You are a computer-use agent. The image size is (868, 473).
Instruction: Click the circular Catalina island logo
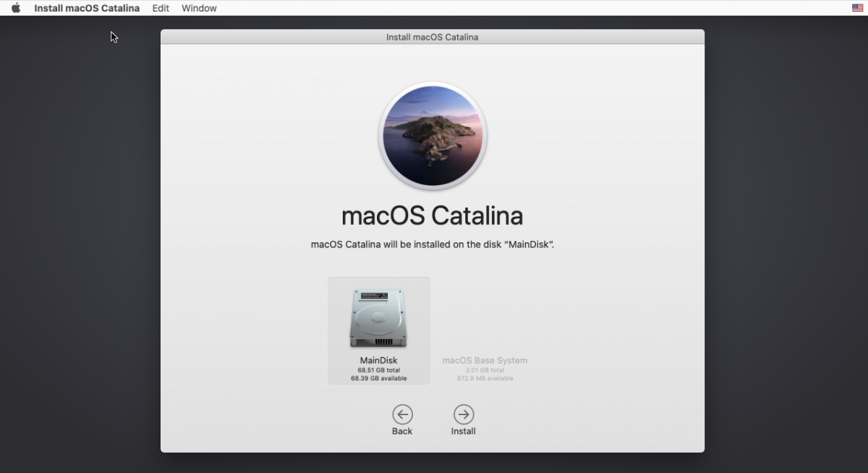(433, 137)
